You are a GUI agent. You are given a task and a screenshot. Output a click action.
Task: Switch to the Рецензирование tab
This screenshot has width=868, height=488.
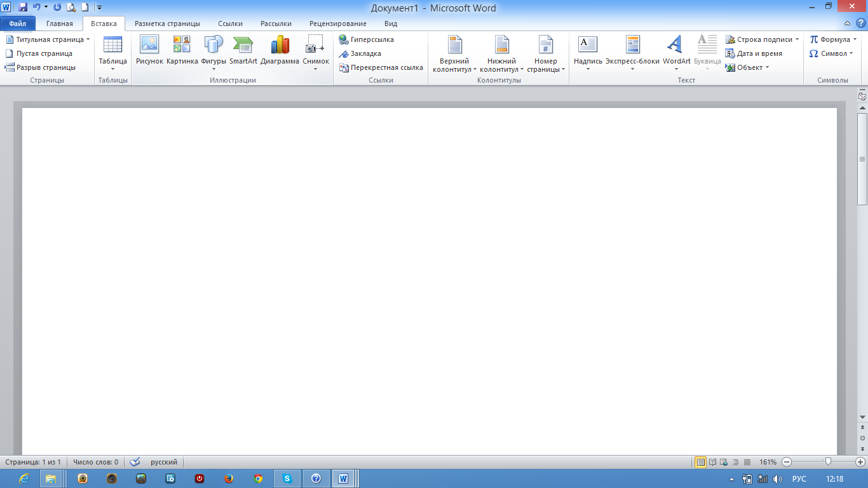[x=338, y=24]
